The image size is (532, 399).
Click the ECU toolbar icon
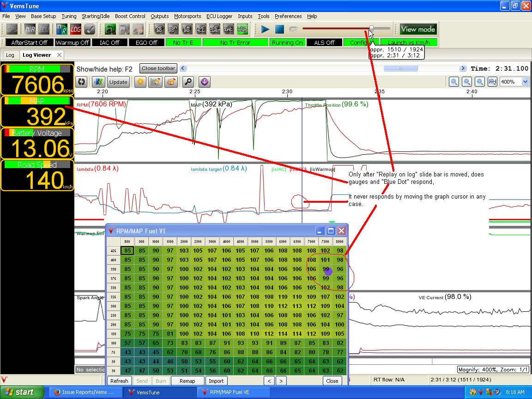tap(44, 29)
